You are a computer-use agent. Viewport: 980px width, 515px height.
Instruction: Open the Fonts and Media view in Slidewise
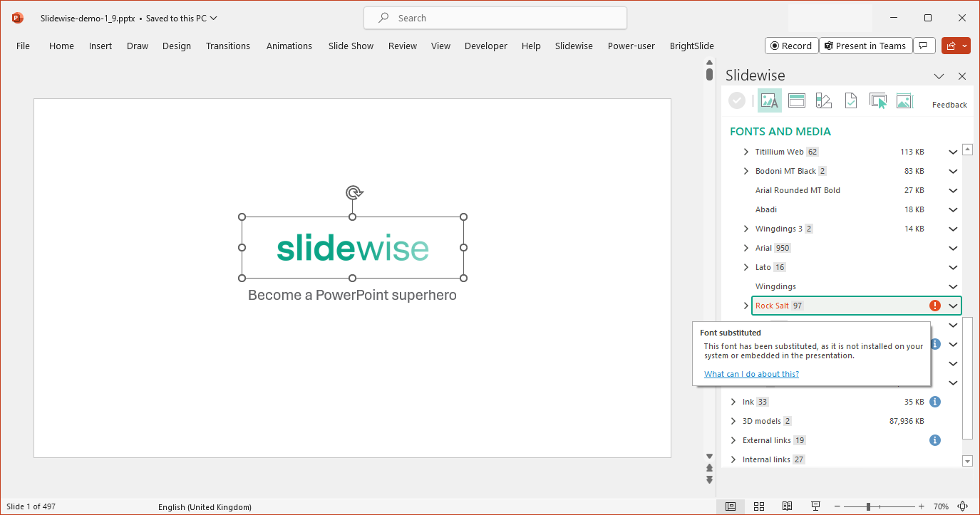769,100
